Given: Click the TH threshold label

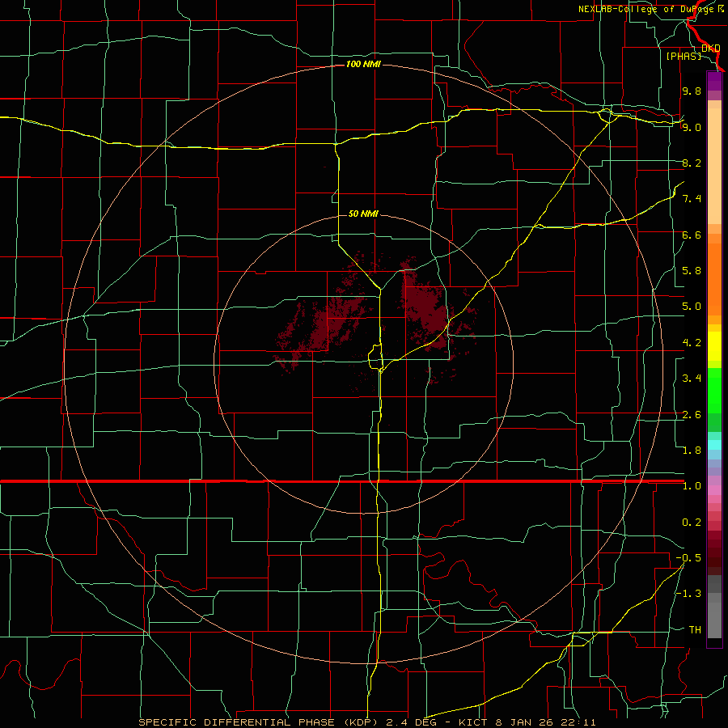Looking at the screenshot, I should tap(695, 630).
